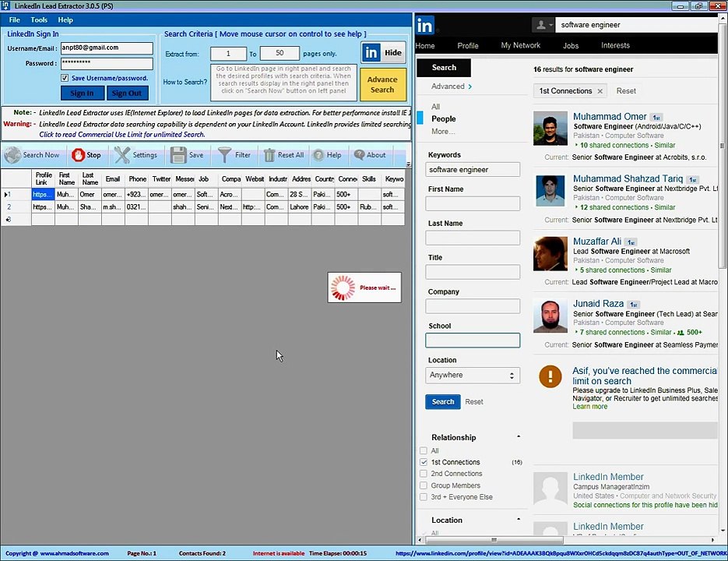Click the Help question mark icon

pos(318,155)
